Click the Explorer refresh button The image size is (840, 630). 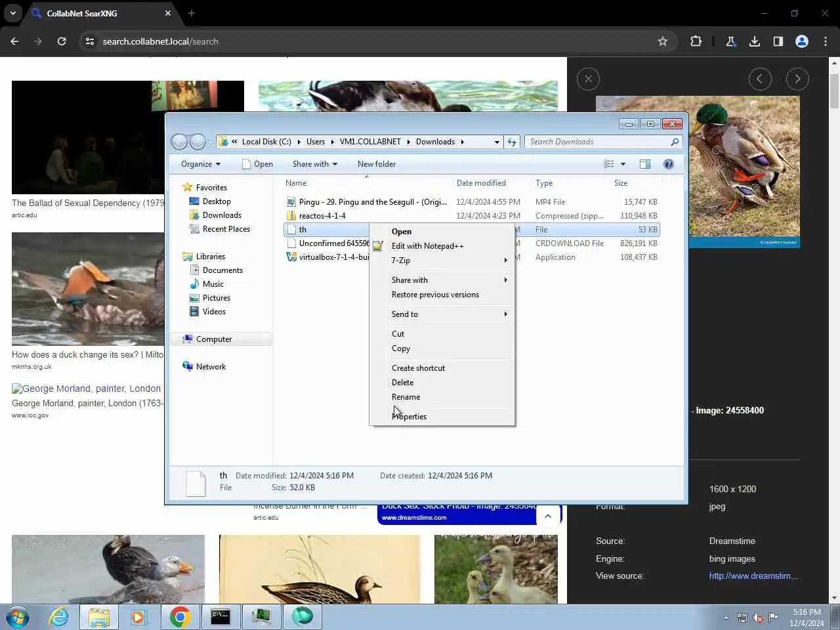(512, 142)
